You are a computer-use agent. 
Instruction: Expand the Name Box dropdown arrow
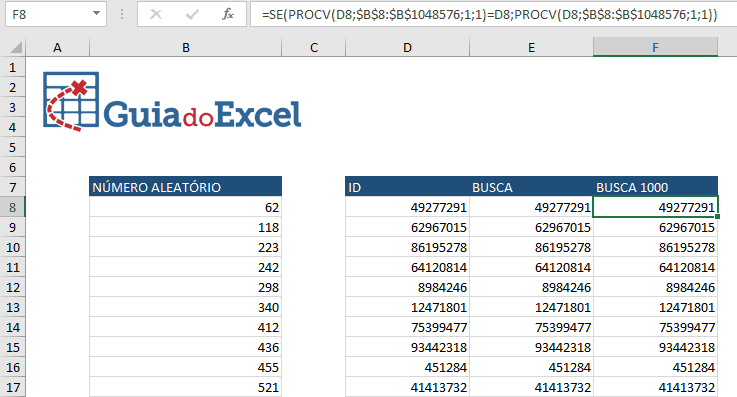(96, 14)
